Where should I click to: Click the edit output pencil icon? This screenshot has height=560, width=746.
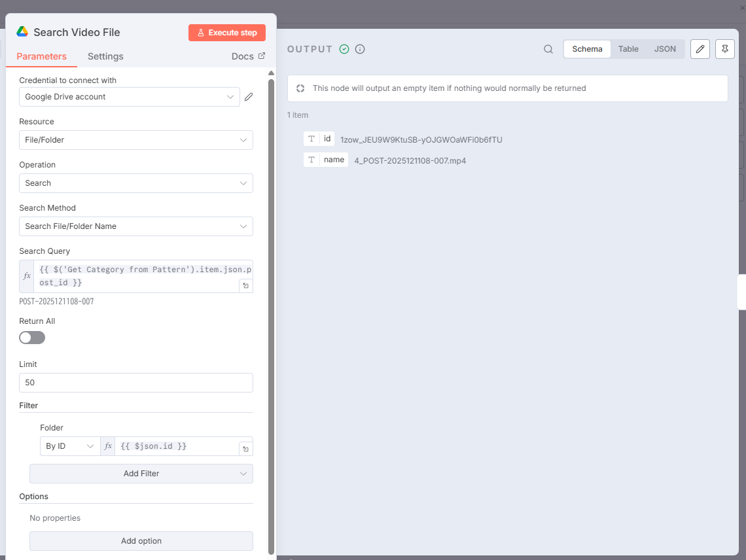coord(700,49)
